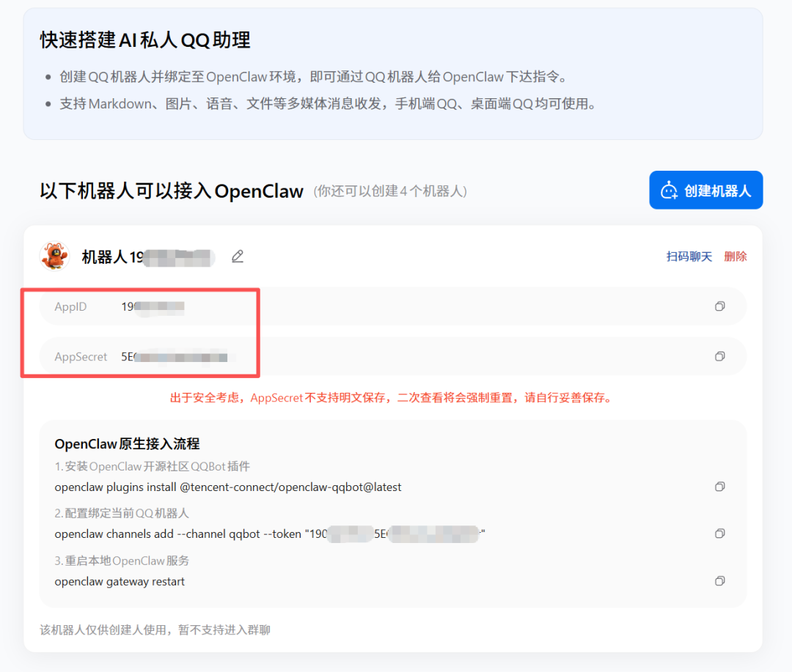Click the pencil icon to rename the bot

(x=237, y=256)
